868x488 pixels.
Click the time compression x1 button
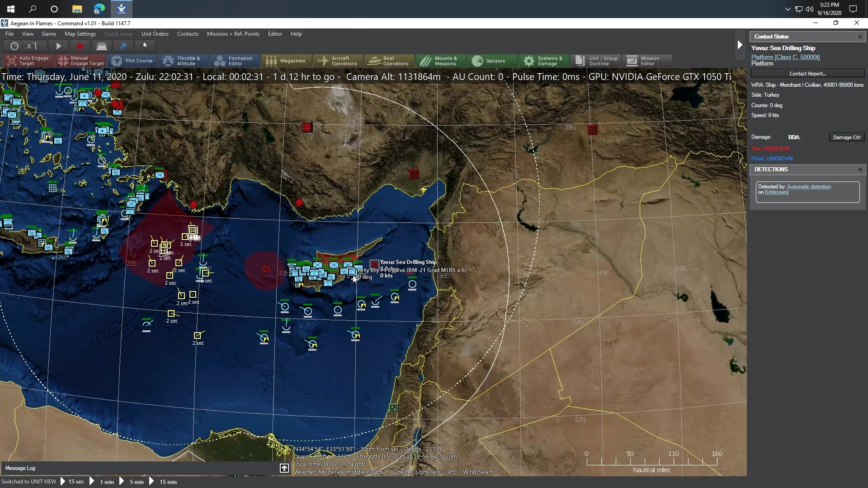tap(25, 46)
